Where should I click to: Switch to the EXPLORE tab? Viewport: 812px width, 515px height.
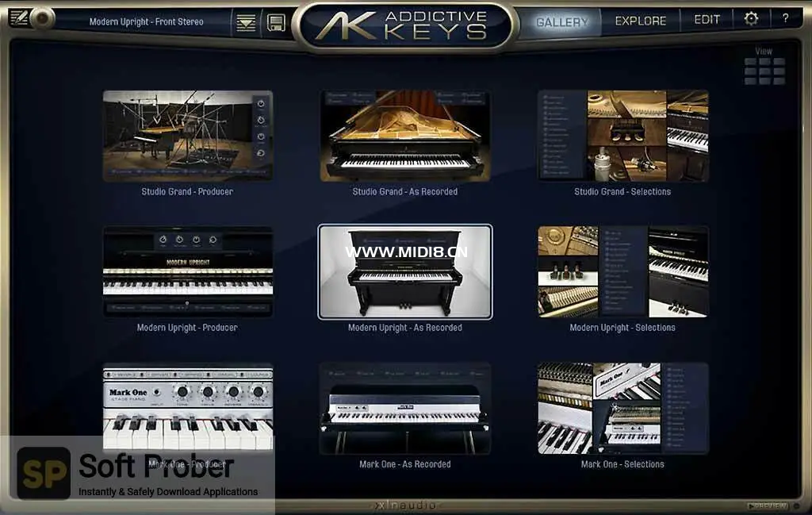pyautogui.click(x=641, y=21)
